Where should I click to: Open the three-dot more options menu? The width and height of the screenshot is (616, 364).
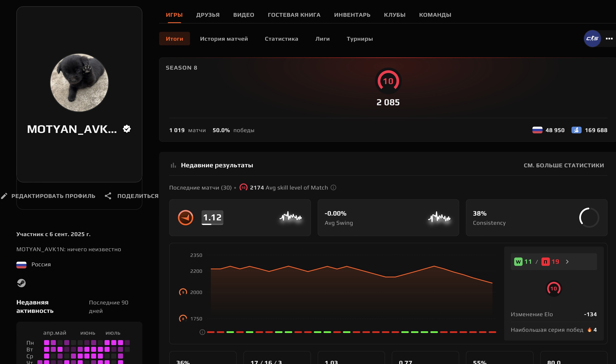(x=609, y=39)
